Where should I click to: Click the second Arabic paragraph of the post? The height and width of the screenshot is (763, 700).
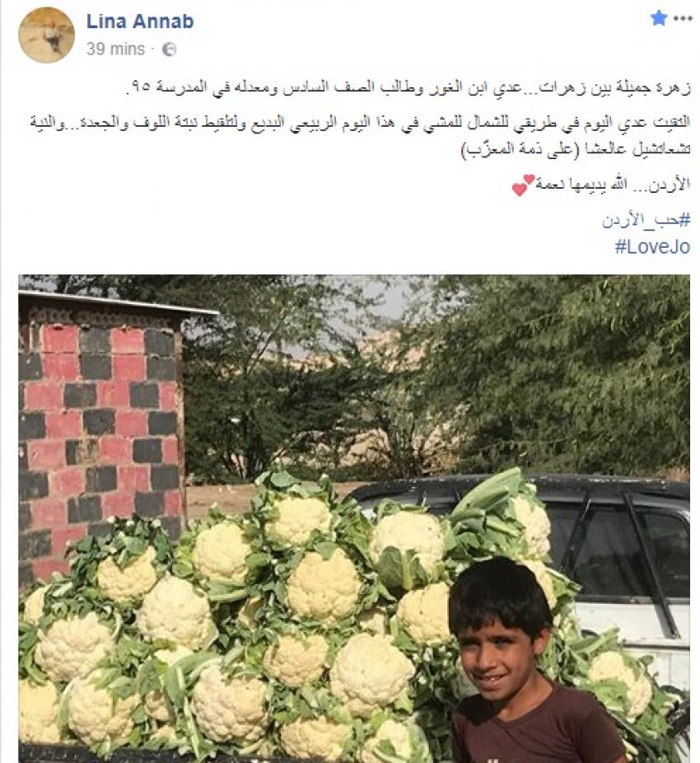pyautogui.click(x=360, y=136)
